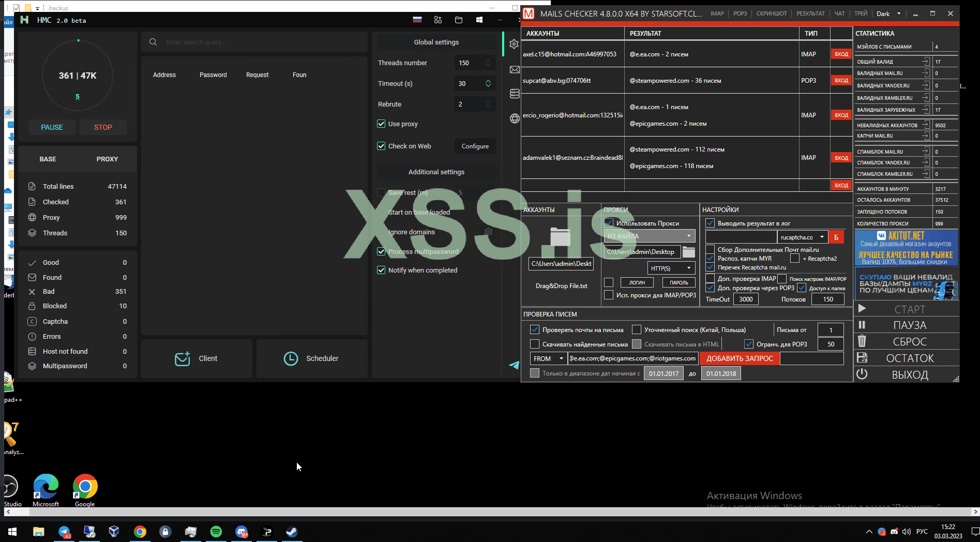Toggle the Use proxy checkbox in HMC
The image size is (980, 542).
[x=381, y=124]
